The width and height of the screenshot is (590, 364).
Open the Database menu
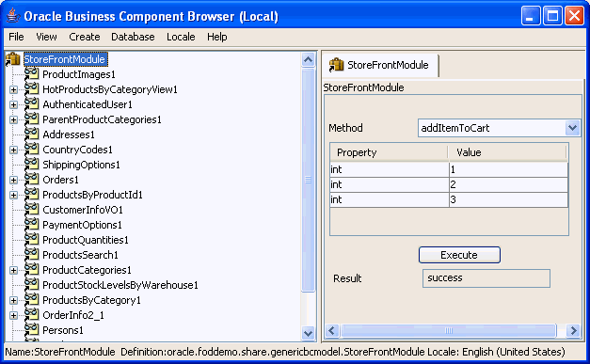pyautogui.click(x=133, y=37)
